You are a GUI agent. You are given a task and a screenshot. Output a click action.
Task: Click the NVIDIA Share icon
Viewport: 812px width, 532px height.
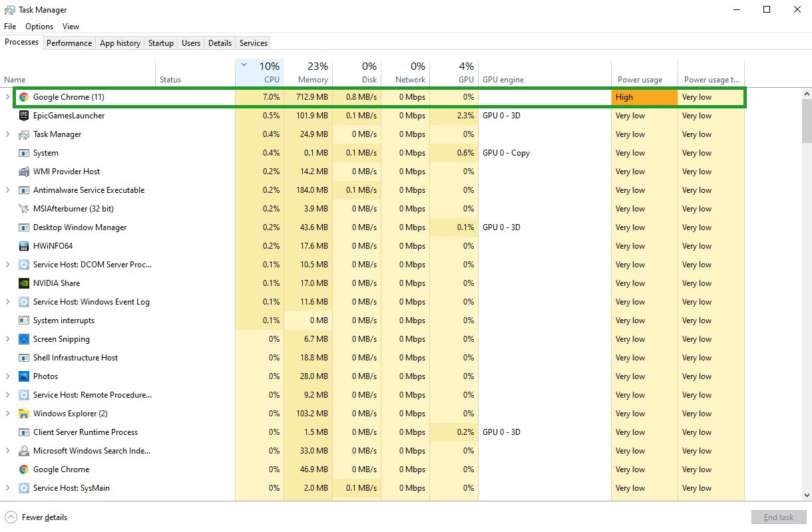pos(24,283)
